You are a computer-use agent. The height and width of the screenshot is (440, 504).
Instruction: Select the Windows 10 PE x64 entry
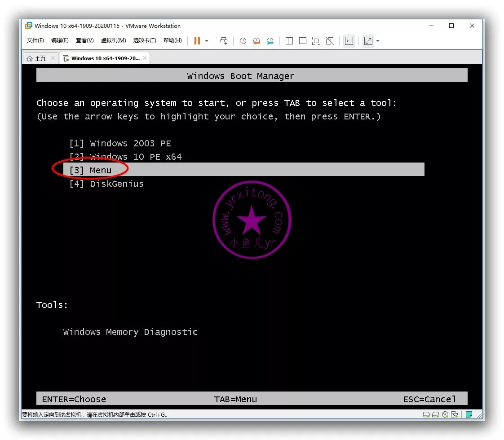click(x=125, y=157)
